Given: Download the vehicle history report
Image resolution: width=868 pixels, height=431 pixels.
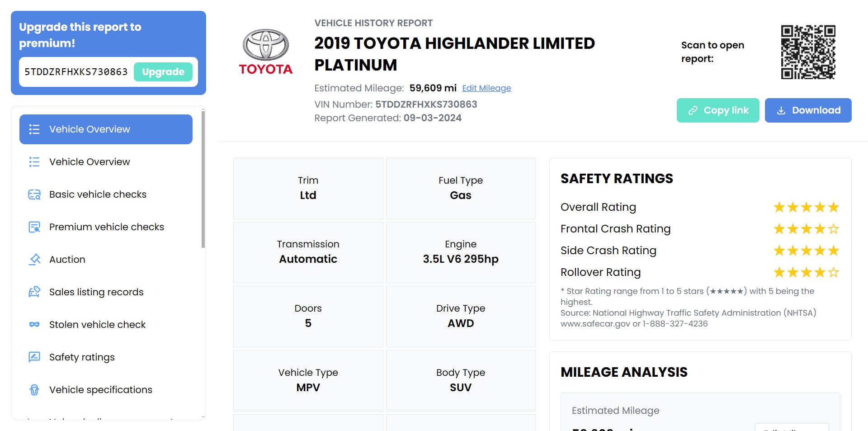Looking at the screenshot, I should pyautogui.click(x=808, y=110).
